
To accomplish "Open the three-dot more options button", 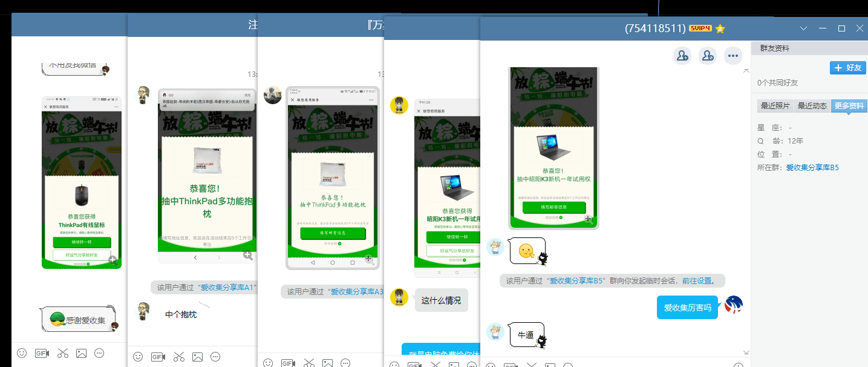I will [733, 56].
